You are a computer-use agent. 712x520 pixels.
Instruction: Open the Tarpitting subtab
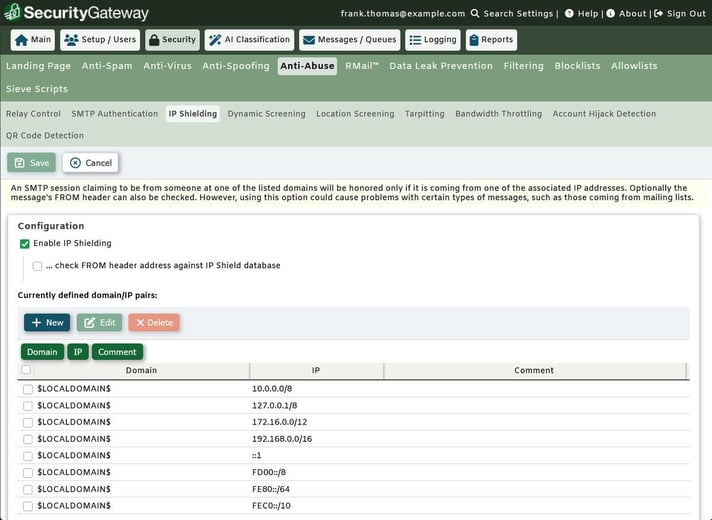[x=425, y=114]
